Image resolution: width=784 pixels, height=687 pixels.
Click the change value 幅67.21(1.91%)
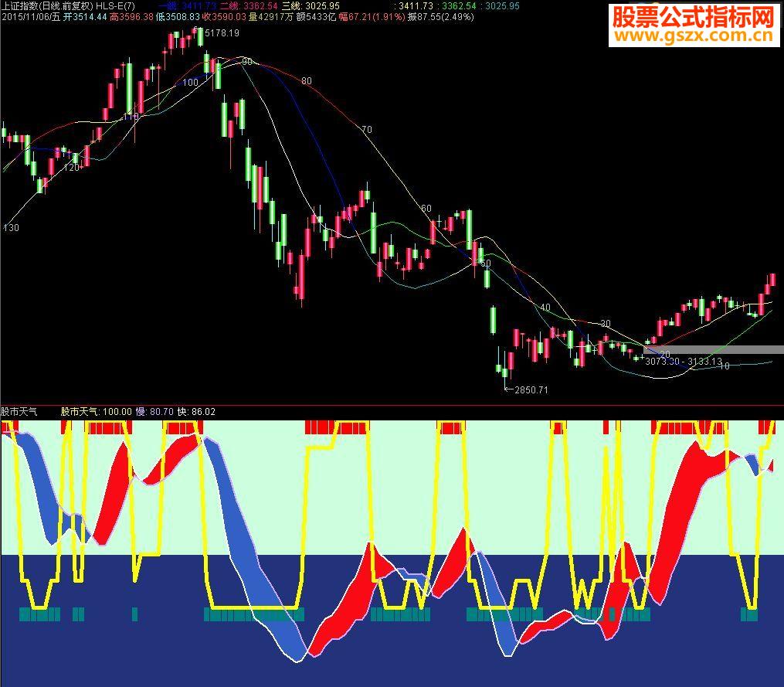pyautogui.click(x=372, y=17)
